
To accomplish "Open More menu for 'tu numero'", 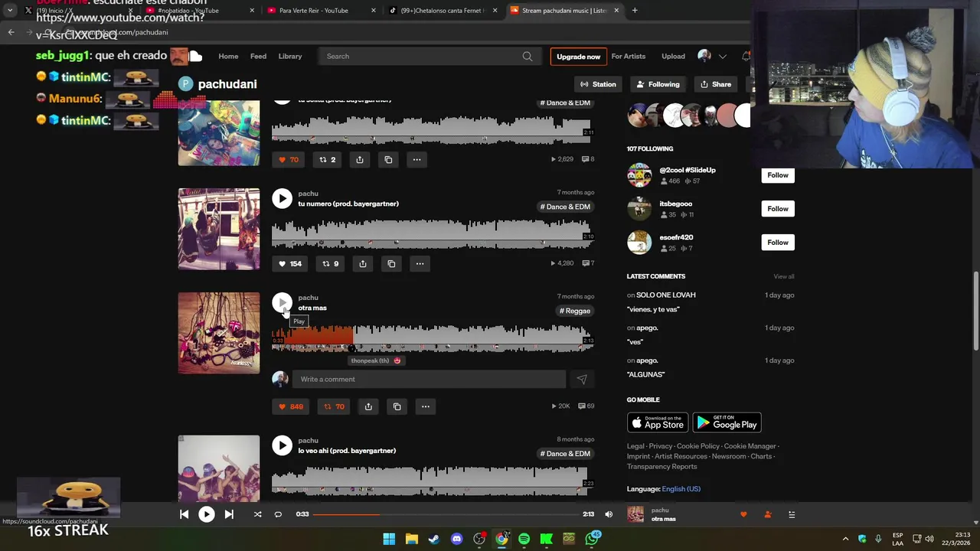I will 420,263.
